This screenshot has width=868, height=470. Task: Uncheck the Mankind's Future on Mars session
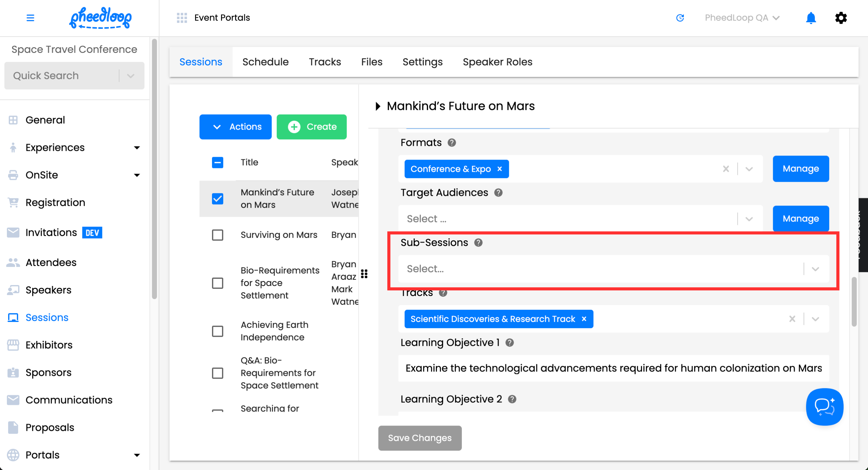(x=217, y=199)
